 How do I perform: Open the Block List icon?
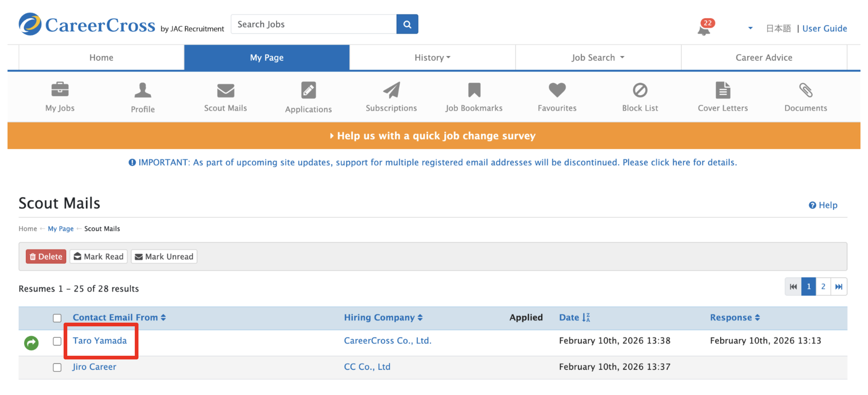pos(640,90)
